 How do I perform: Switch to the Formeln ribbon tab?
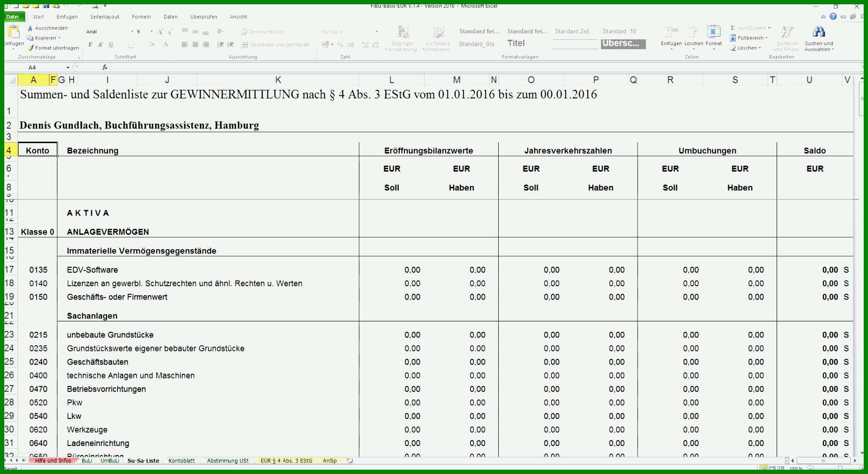tap(141, 17)
